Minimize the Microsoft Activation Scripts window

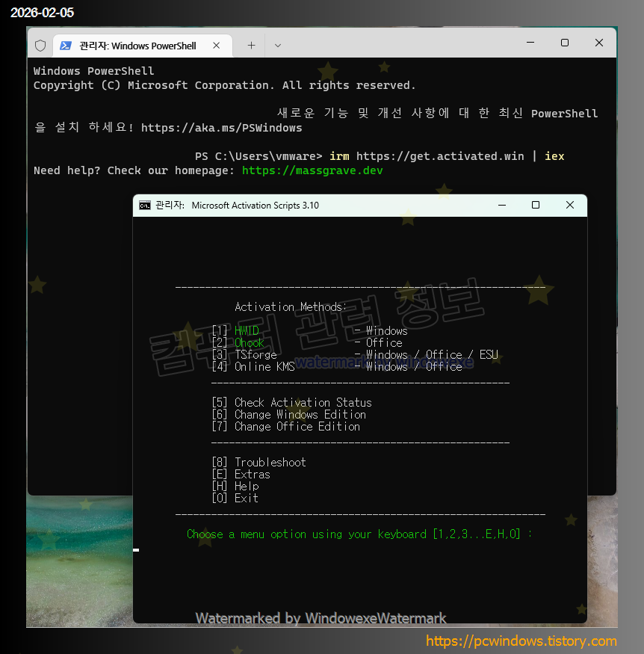(x=502, y=206)
